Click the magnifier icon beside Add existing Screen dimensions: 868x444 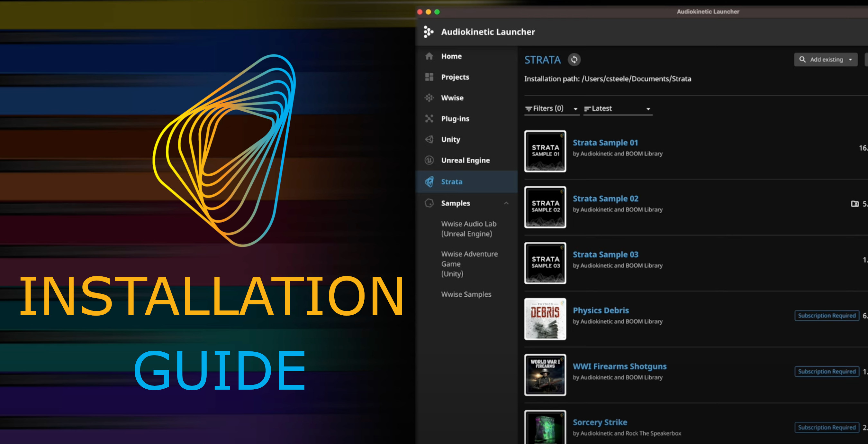click(802, 59)
